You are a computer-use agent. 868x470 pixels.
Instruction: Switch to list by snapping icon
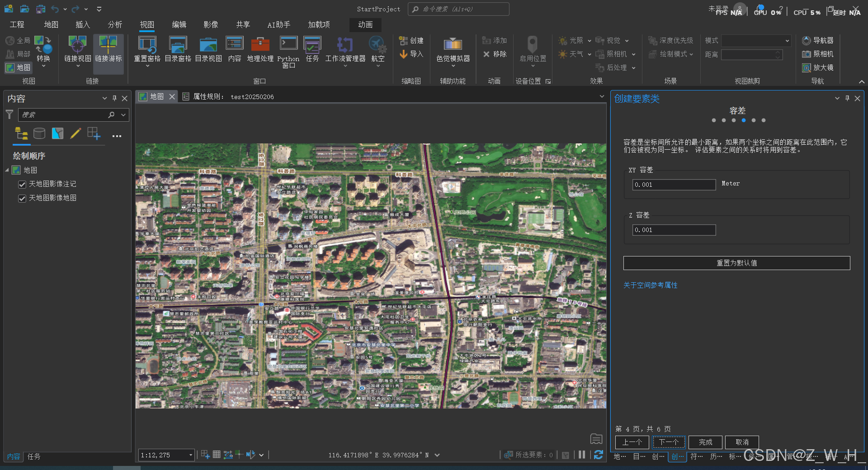click(x=94, y=133)
